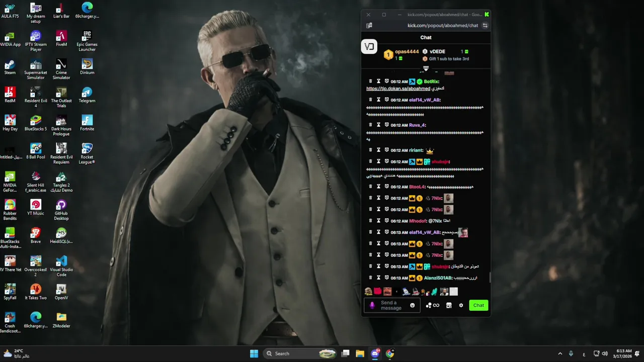Open the ZModeler folder on desktop

(x=61, y=320)
